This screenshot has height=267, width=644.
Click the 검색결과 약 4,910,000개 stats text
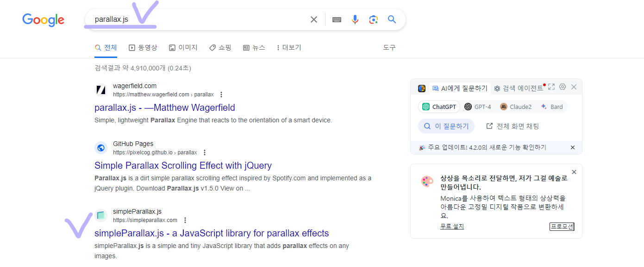(x=143, y=68)
